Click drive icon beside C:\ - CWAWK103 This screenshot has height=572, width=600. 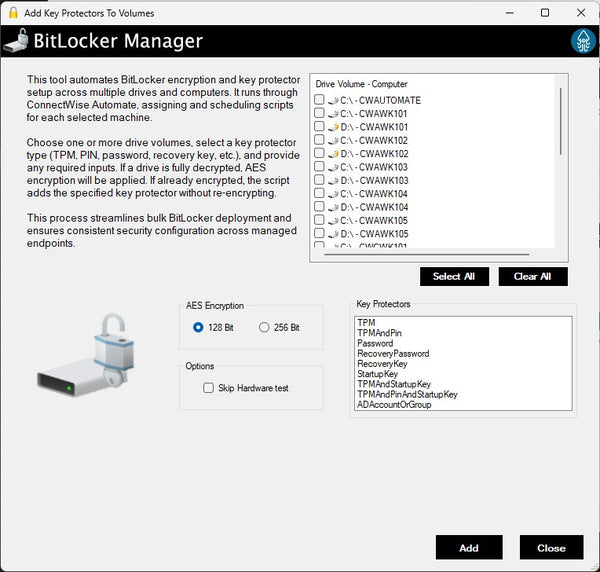(x=333, y=168)
